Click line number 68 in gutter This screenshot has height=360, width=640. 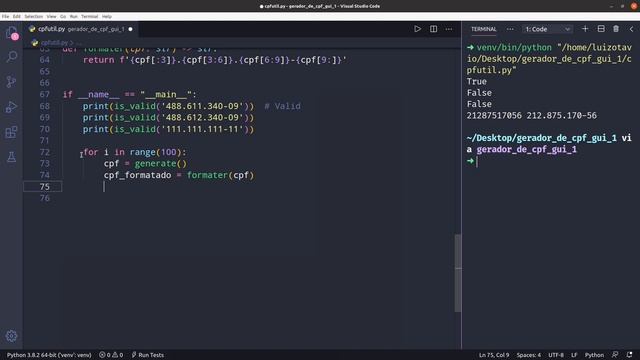click(44, 106)
